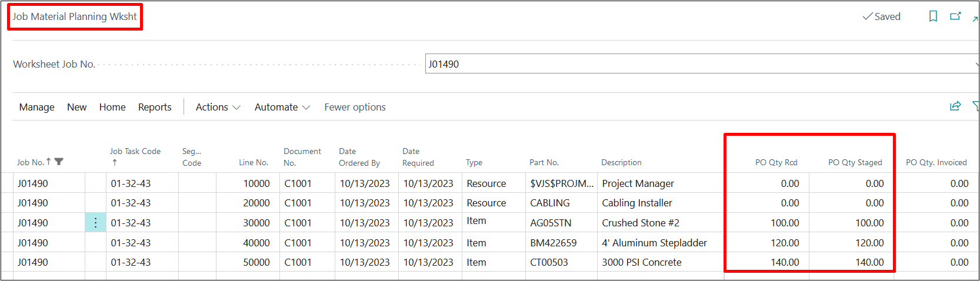This screenshot has width=980, height=281.
Task: Open the page in a new window
Action: click(955, 16)
